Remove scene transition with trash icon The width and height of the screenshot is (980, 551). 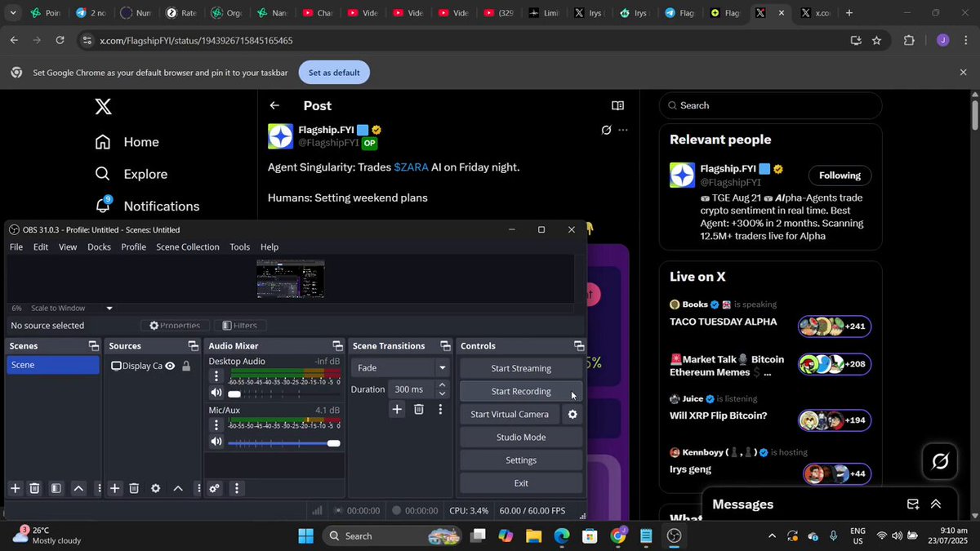[x=418, y=409]
